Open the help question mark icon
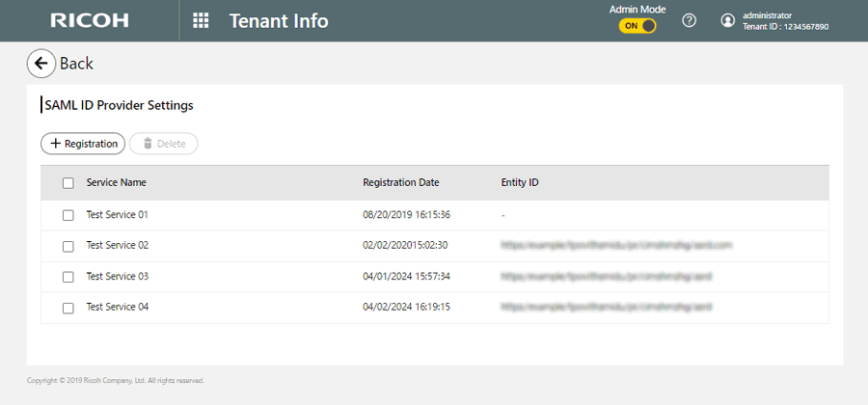Viewport: 868px width, 405px height. pyautogui.click(x=689, y=21)
